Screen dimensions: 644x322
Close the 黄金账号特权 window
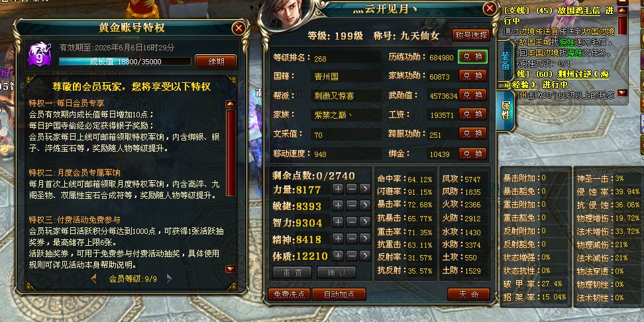tap(239, 28)
